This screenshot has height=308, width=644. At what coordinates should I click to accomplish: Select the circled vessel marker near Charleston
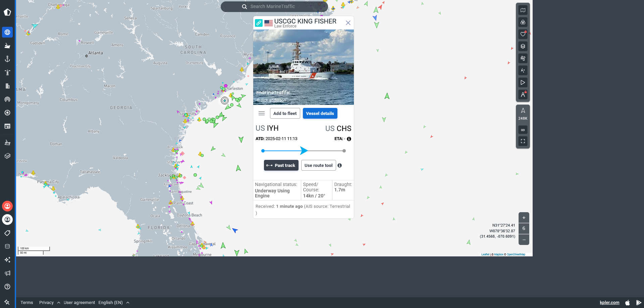pos(225,100)
